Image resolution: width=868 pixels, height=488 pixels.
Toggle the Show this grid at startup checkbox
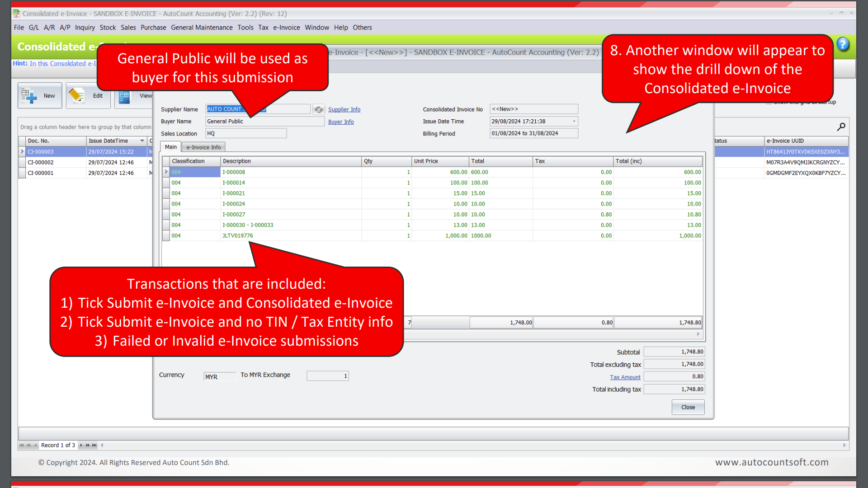coord(769,103)
